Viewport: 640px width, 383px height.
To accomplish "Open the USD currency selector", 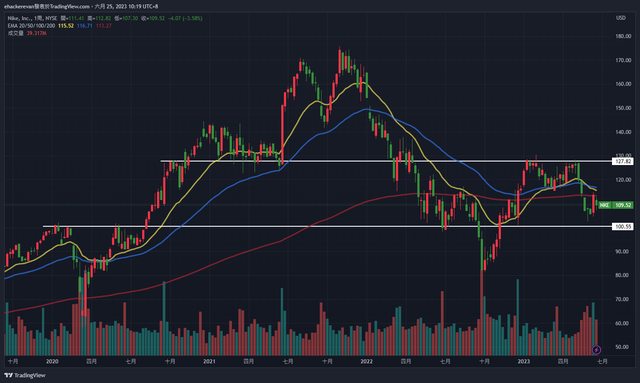I will [x=620, y=18].
